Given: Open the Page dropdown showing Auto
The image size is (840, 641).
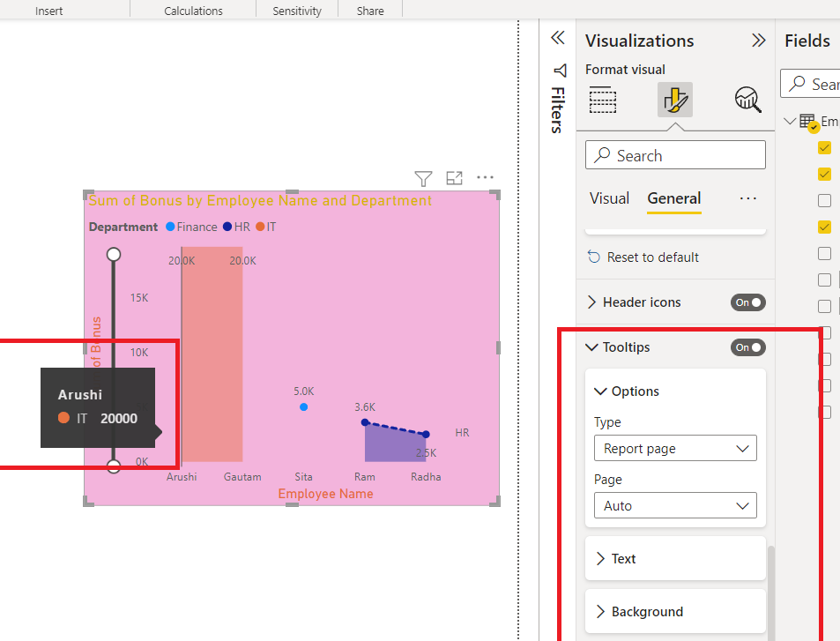Looking at the screenshot, I should pos(674,505).
